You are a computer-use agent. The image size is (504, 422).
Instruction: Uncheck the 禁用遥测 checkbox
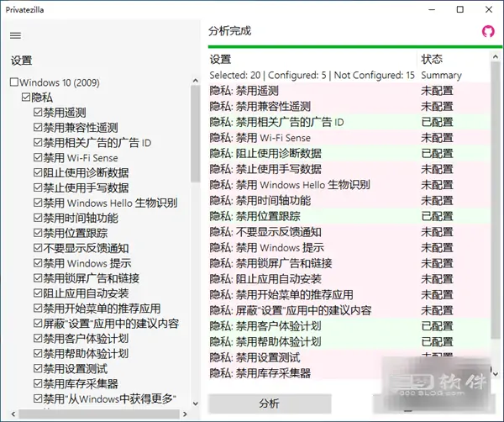point(38,112)
